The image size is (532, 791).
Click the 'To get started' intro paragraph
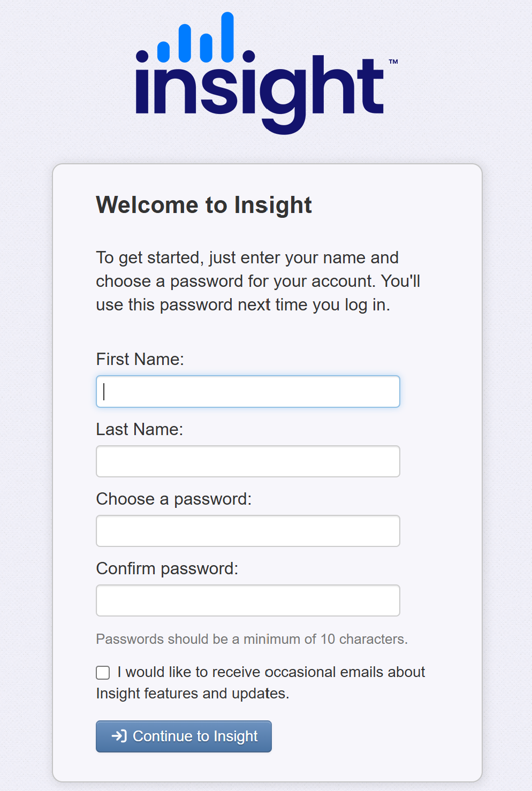click(x=258, y=281)
